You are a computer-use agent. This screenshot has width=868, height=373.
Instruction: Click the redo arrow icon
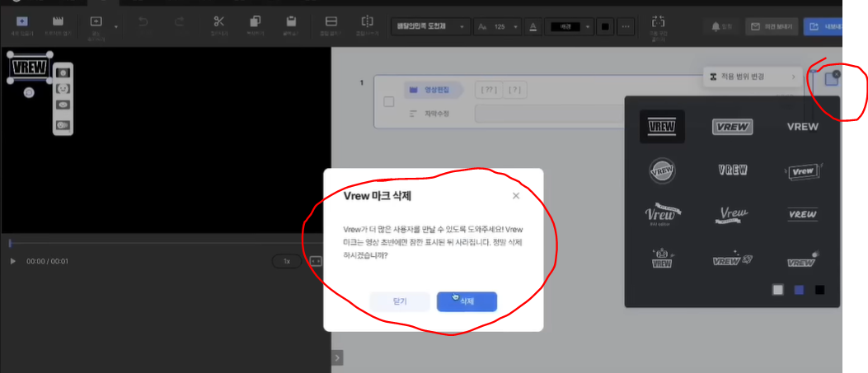[x=180, y=21]
